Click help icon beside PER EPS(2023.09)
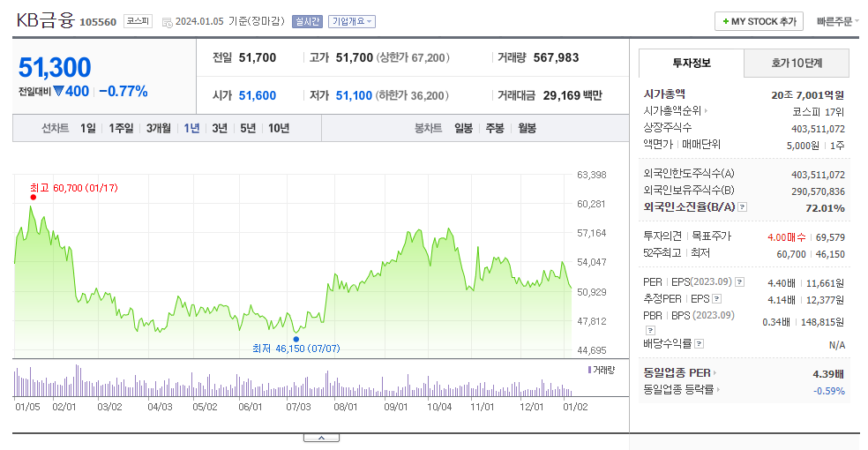 click(x=739, y=282)
